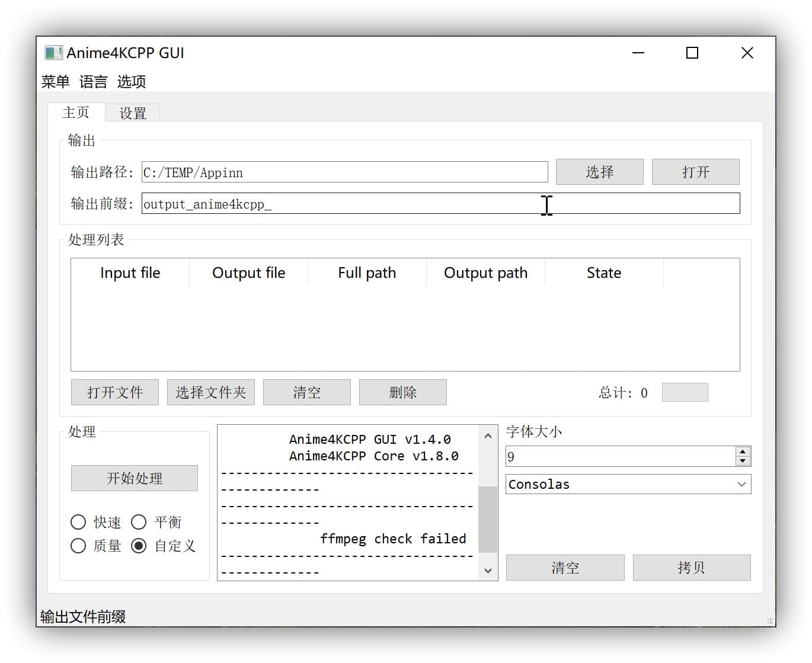Select the 自定义 radio option
This screenshot has width=812, height=663.
point(163,546)
